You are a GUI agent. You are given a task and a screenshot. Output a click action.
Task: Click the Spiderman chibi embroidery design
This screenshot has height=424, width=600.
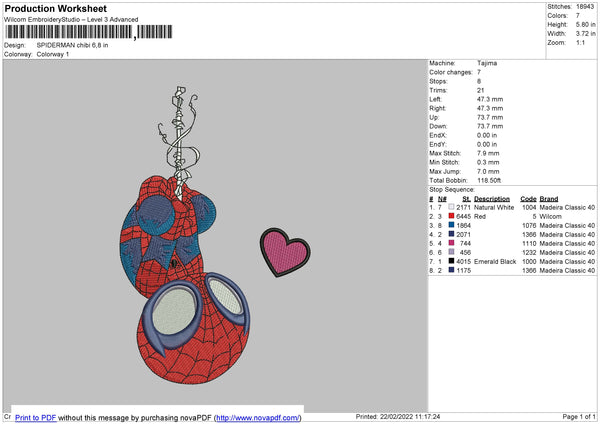(185, 235)
